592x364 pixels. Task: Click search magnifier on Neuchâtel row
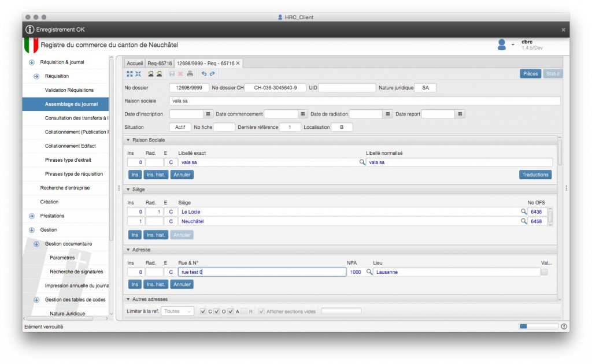click(x=524, y=221)
